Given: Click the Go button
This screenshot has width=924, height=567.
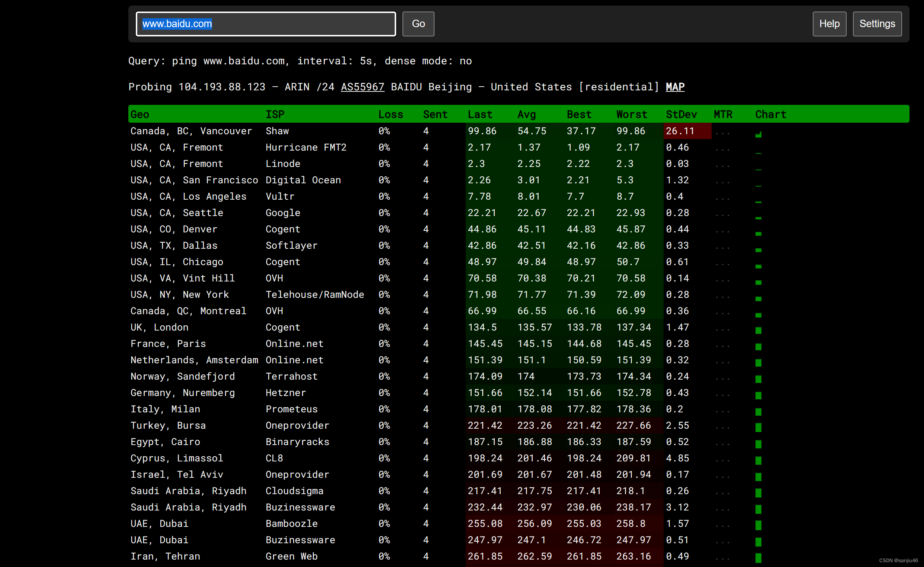Looking at the screenshot, I should pos(418,24).
